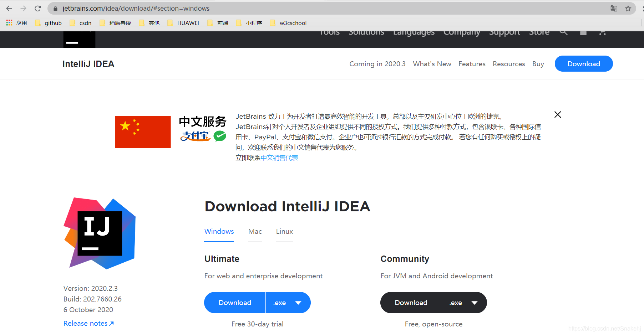The image size is (644, 335).
Task: Click the account icon in JetBrains header
Action: tap(583, 33)
